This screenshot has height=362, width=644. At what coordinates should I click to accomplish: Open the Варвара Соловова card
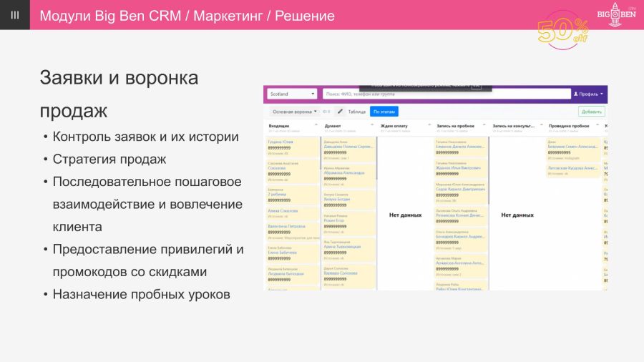pyautogui.click(x=348, y=276)
